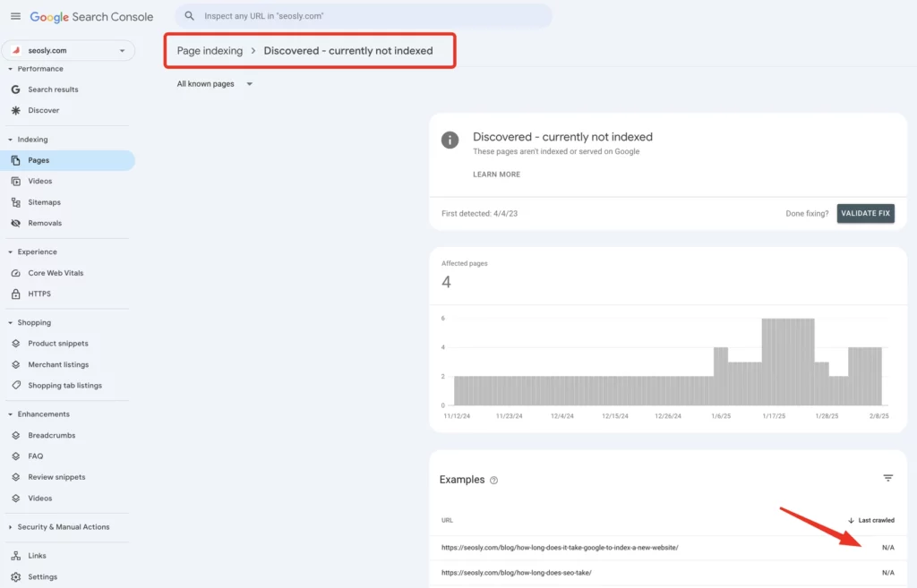Click the VALIDATE FIX button
Viewport: 917px width, 588px height.
coord(865,213)
